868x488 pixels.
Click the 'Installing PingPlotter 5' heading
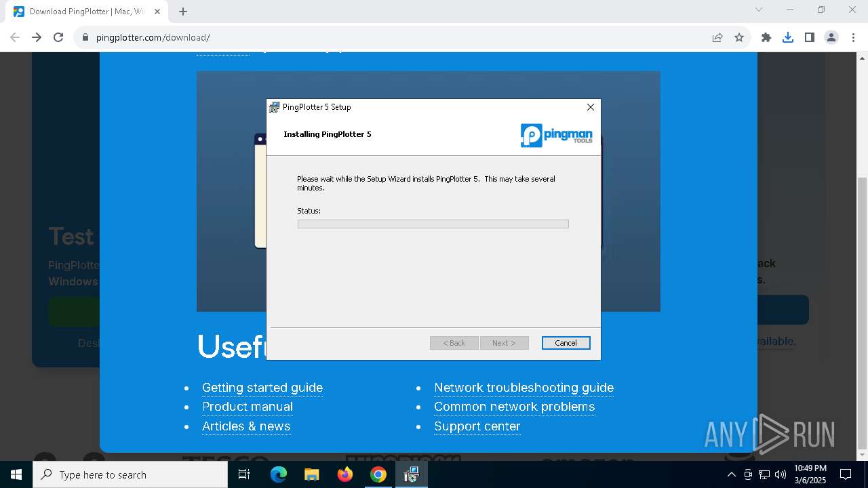328,134
